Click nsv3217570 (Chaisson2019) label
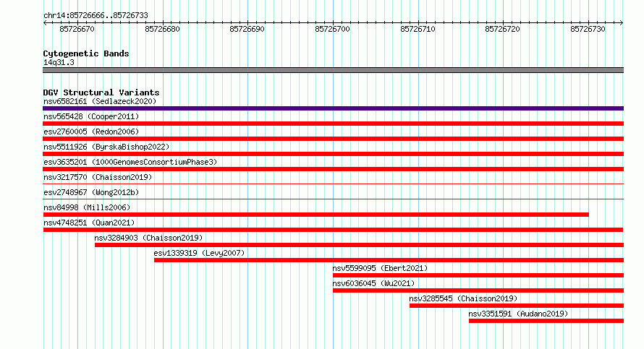 (98, 177)
